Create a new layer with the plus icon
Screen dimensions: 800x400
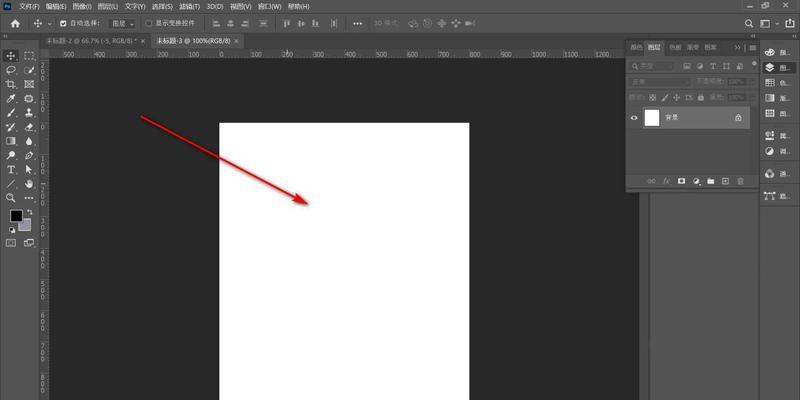pyautogui.click(x=726, y=181)
